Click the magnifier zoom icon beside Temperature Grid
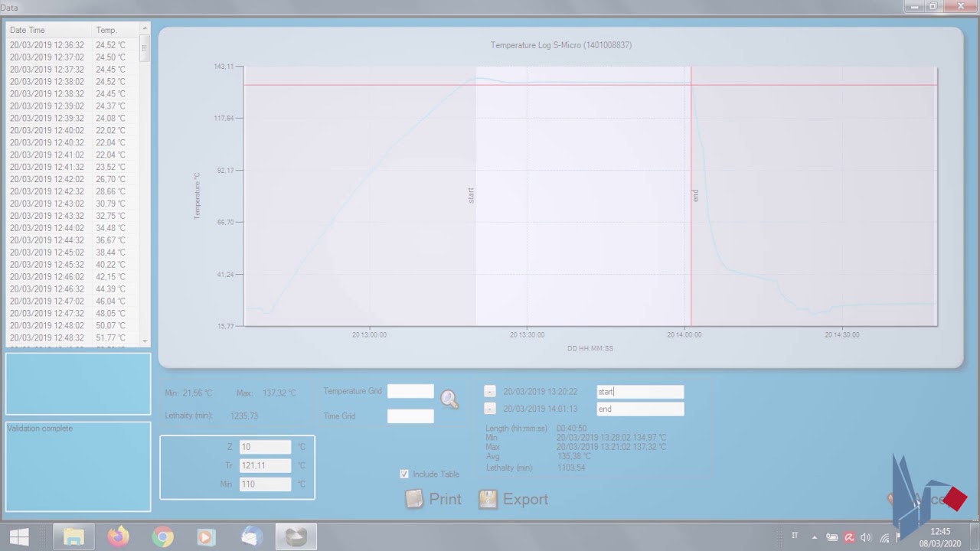 tap(449, 399)
